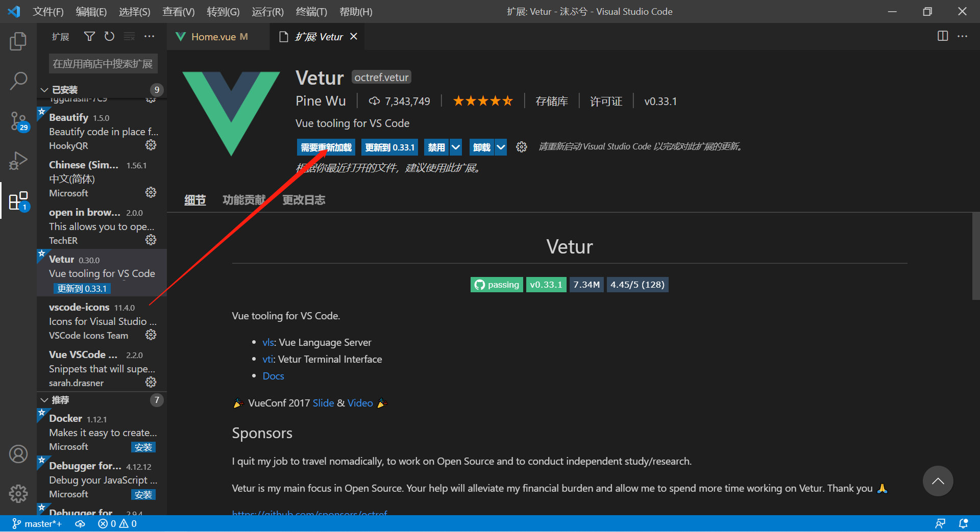The height and width of the screenshot is (532, 980).
Task: Click the 需要重新加载 button for Vetur
Action: [325, 147]
